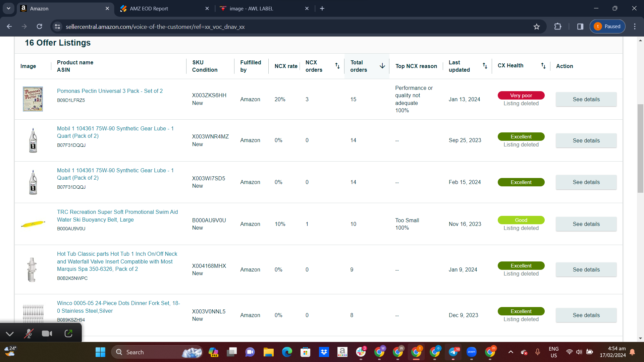Sort table by CX Health
644x362 pixels.
543,66
